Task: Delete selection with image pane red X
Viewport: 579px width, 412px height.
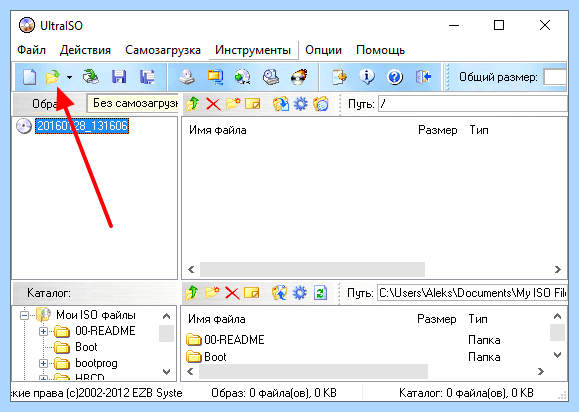Action: click(213, 104)
